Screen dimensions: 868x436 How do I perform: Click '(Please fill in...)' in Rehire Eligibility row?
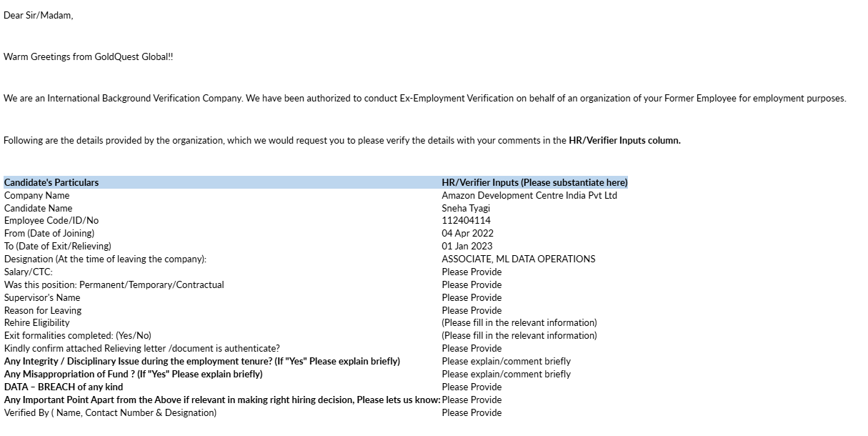coord(519,323)
